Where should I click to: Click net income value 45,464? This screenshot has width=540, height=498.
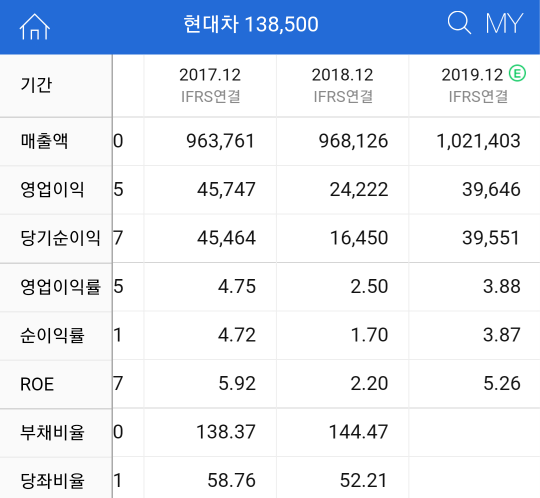click(226, 238)
